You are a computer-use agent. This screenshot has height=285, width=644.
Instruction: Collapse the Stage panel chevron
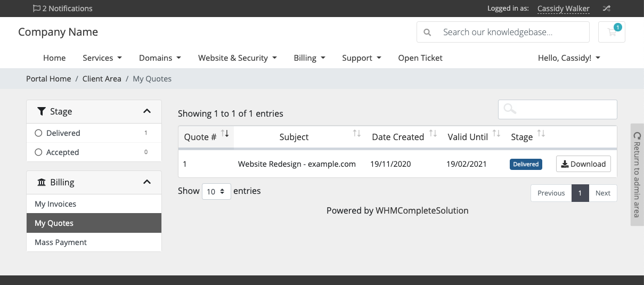(147, 111)
